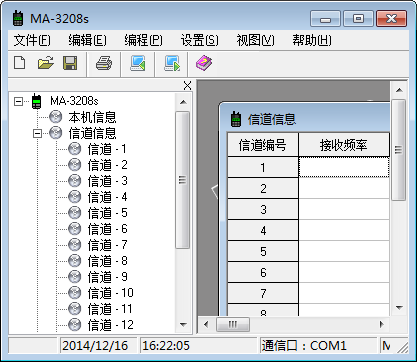Click the horizontal scroll-left arrow
Image resolution: width=417 pixels, height=362 pixels.
coord(206,324)
